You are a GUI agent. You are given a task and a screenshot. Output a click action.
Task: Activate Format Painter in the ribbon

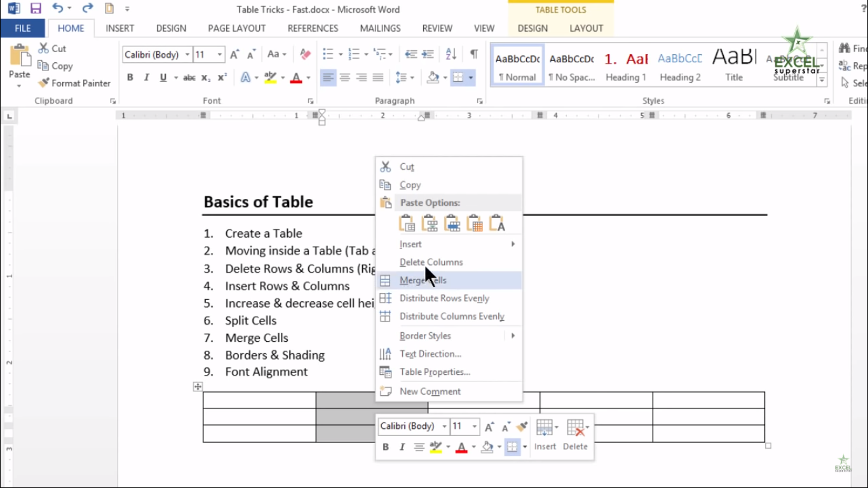74,83
